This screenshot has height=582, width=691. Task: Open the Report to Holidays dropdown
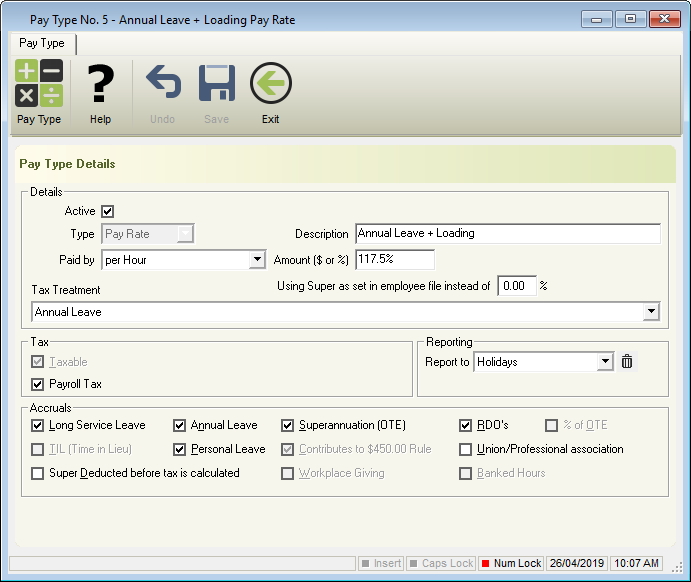(x=606, y=362)
